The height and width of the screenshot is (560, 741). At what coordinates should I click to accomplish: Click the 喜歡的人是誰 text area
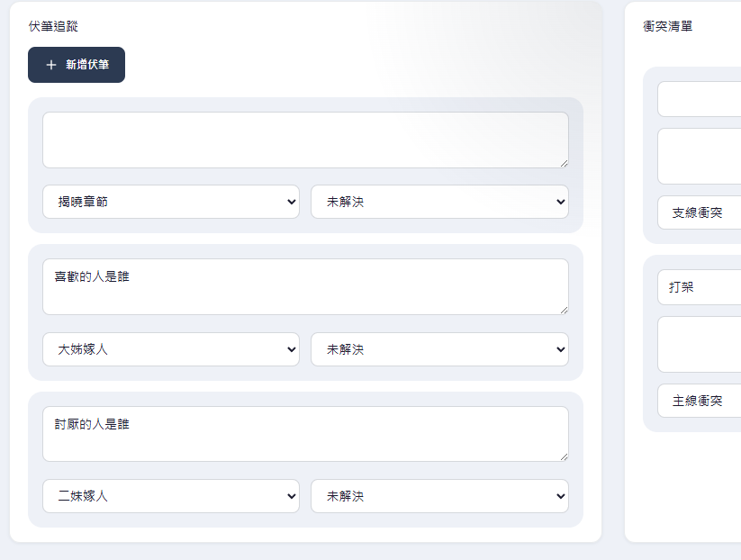coord(305,287)
